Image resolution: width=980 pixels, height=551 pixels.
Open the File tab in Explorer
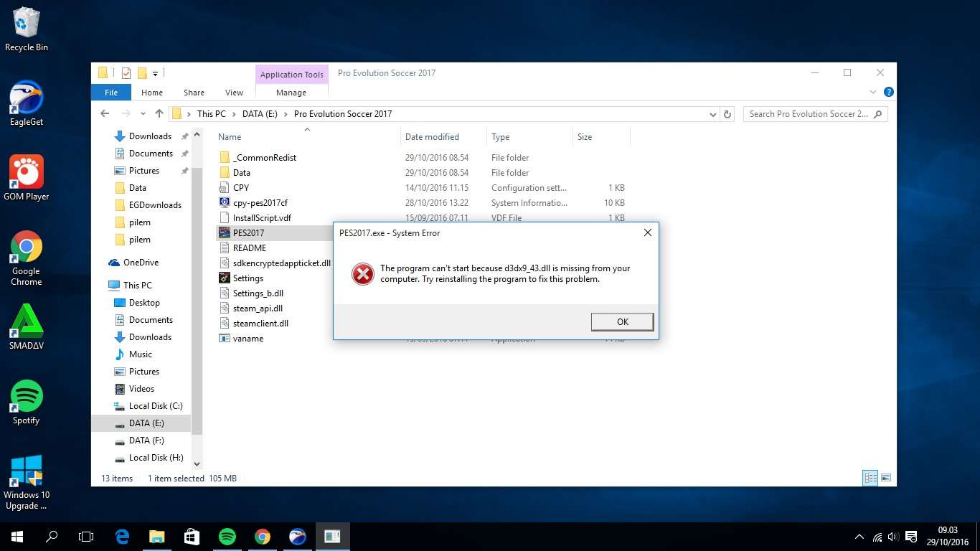tap(111, 93)
